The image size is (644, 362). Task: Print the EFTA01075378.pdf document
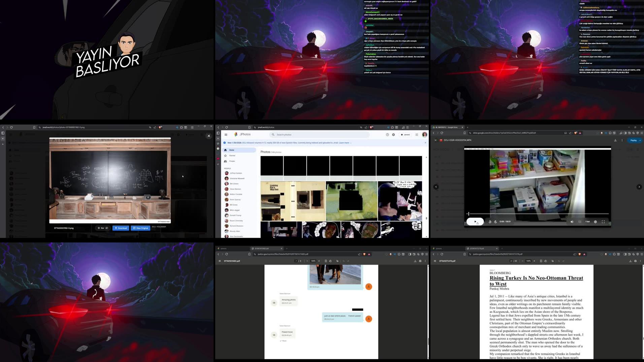point(635,261)
